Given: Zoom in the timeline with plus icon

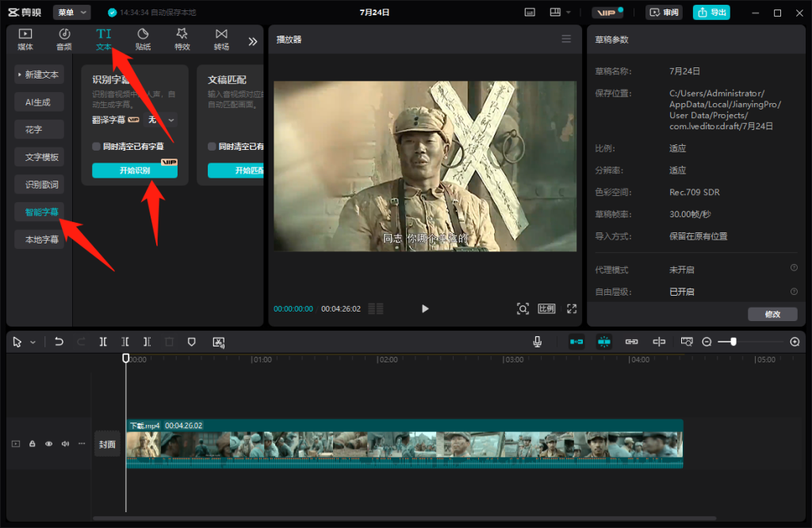Looking at the screenshot, I should tap(795, 342).
